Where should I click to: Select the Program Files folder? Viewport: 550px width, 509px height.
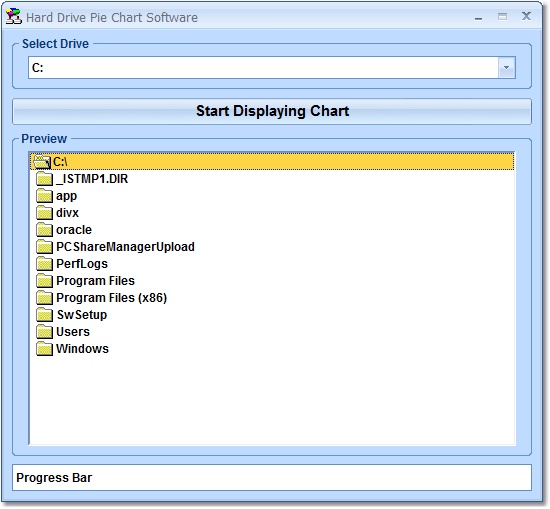(x=95, y=281)
